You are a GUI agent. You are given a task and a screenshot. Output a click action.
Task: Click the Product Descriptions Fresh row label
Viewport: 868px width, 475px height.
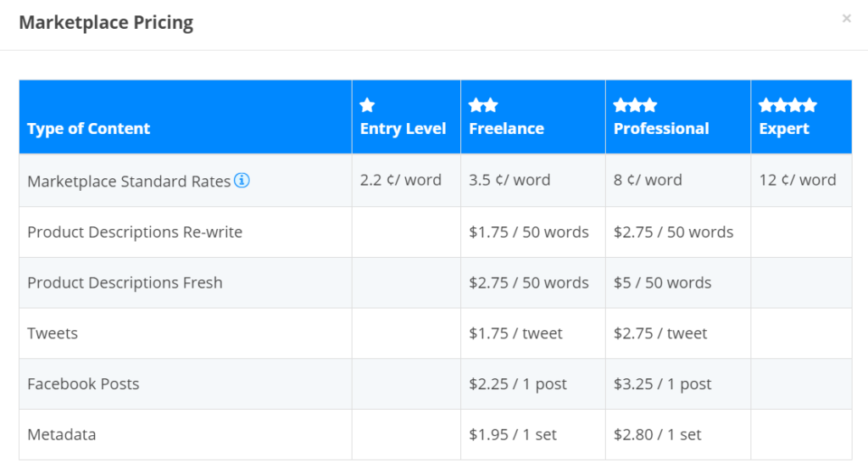125,282
